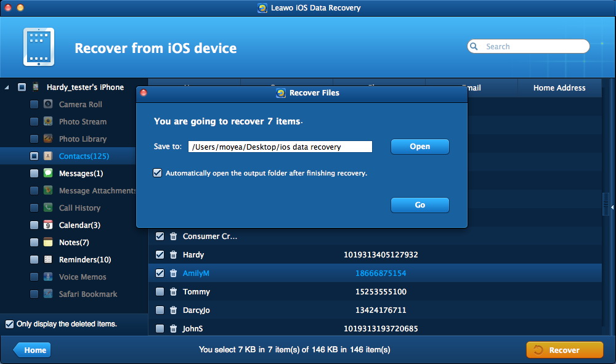Screen dimensions: 616x364
Task: Click trash icon beside Tommy contact
Action: point(173,292)
